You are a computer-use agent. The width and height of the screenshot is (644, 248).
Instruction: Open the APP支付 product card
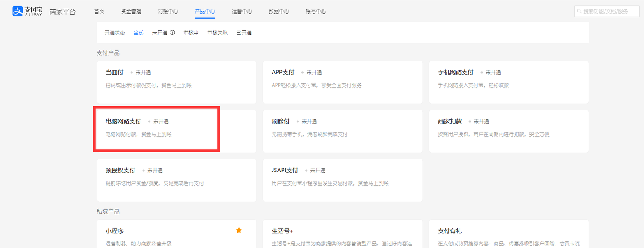(343, 82)
